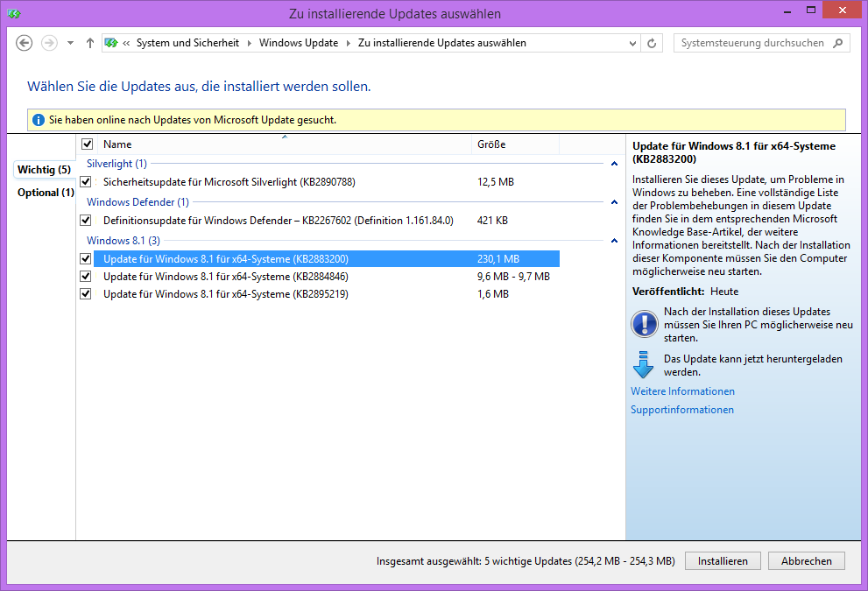This screenshot has width=868, height=591.
Task: Go up one level with Up arrow
Action: [x=90, y=43]
